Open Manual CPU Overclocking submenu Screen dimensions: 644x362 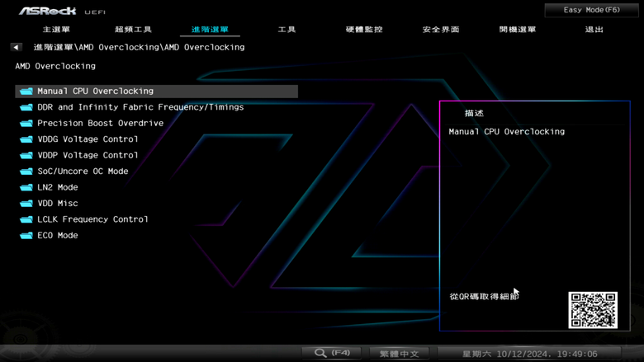point(157,91)
